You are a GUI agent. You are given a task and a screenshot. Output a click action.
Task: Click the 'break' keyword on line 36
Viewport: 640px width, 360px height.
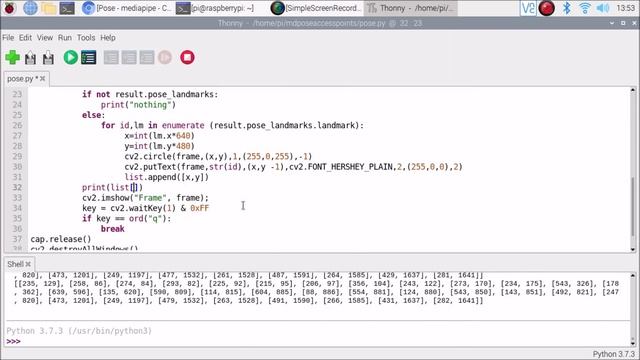(113, 229)
